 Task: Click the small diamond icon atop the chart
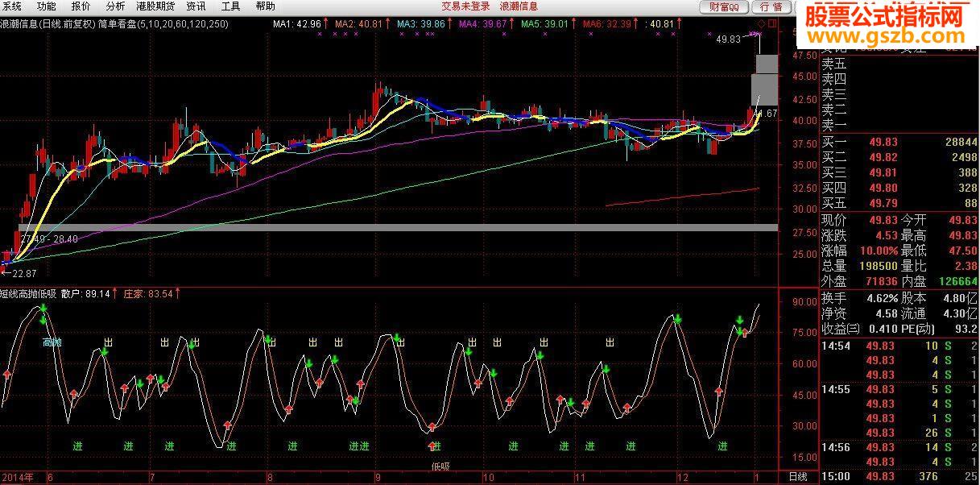[x=762, y=24]
